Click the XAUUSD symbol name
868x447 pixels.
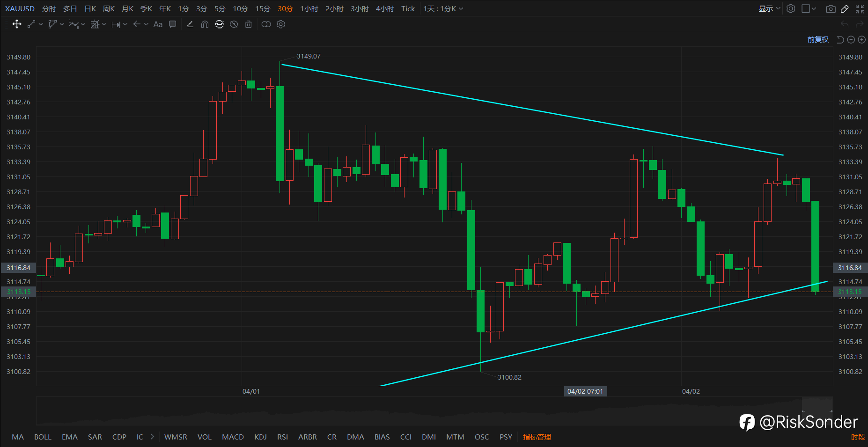[x=20, y=9]
